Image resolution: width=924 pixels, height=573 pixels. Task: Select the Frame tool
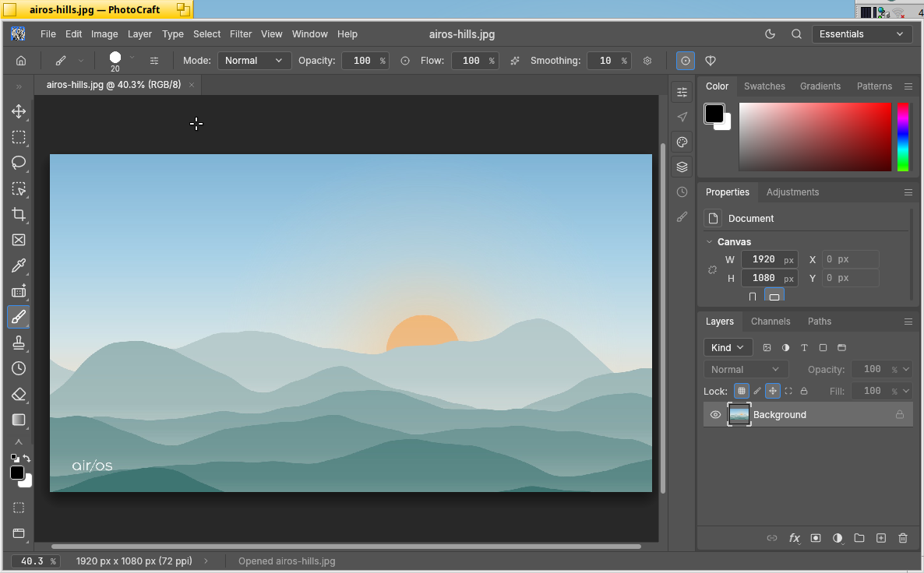coord(19,240)
